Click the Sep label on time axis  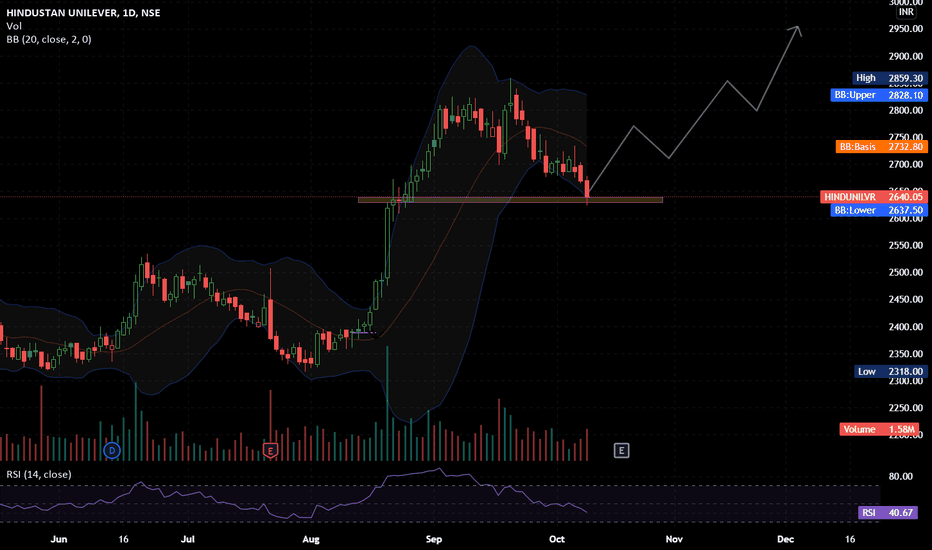(434, 539)
